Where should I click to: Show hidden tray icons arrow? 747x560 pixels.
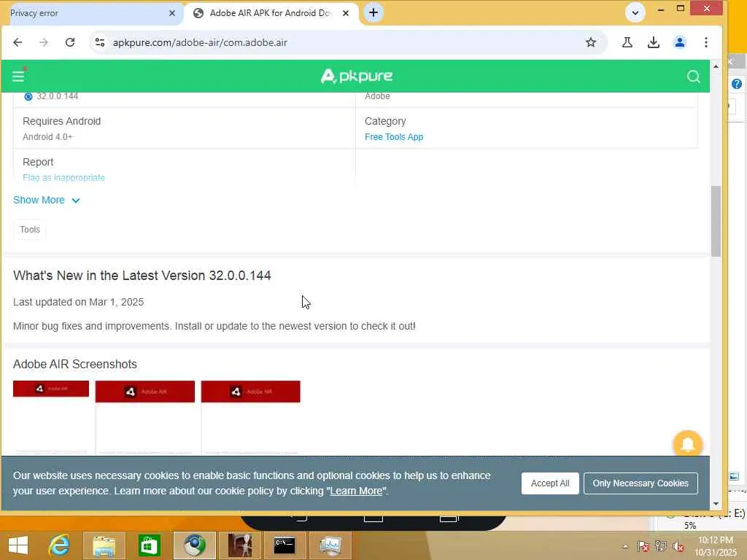[625, 547]
